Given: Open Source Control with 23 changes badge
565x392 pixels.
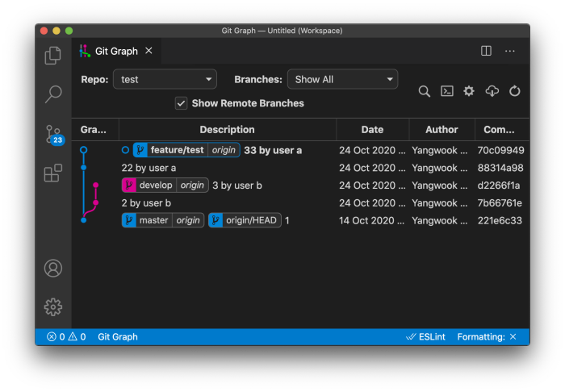Looking at the screenshot, I should click(x=54, y=135).
